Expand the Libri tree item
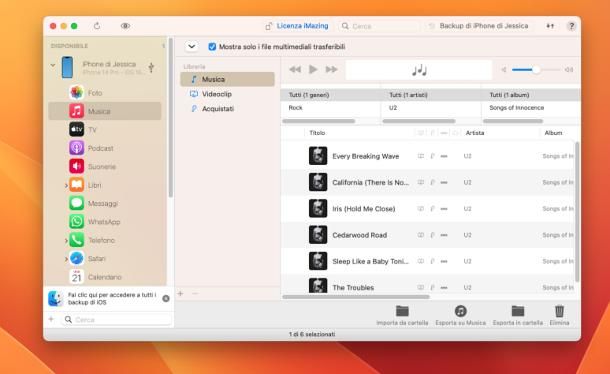Viewport: 610px width, 374px height. pyautogui.click(x=66, y=186)
